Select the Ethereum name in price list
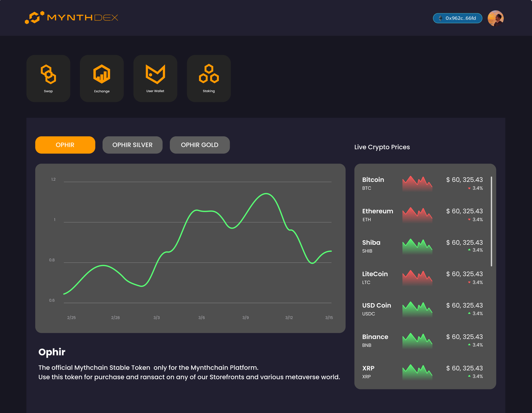This screenshot has height=413, width=532. click(x=378, y=211)
